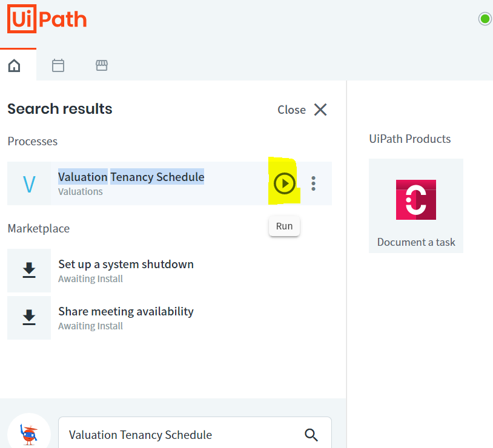Image resolution: width=493 pixels, height=448 pixels.
Task: Open the Marketplace store tab
Action: pos(102,65)
